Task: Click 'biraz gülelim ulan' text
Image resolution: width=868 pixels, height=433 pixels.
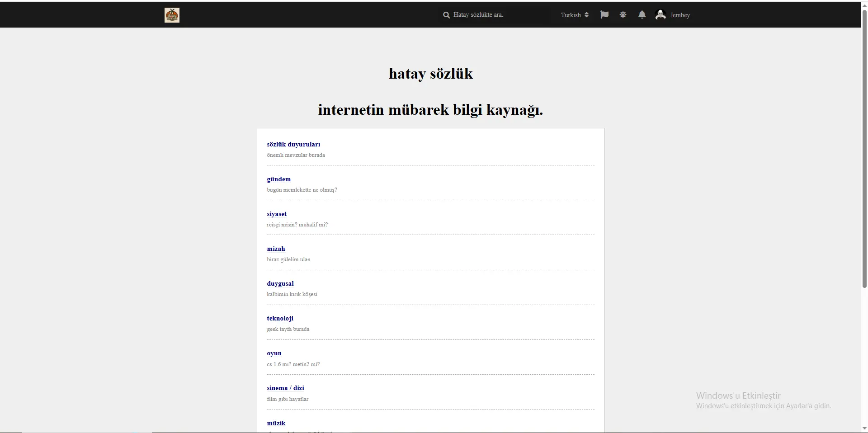Action: click(x=288, y=259)
